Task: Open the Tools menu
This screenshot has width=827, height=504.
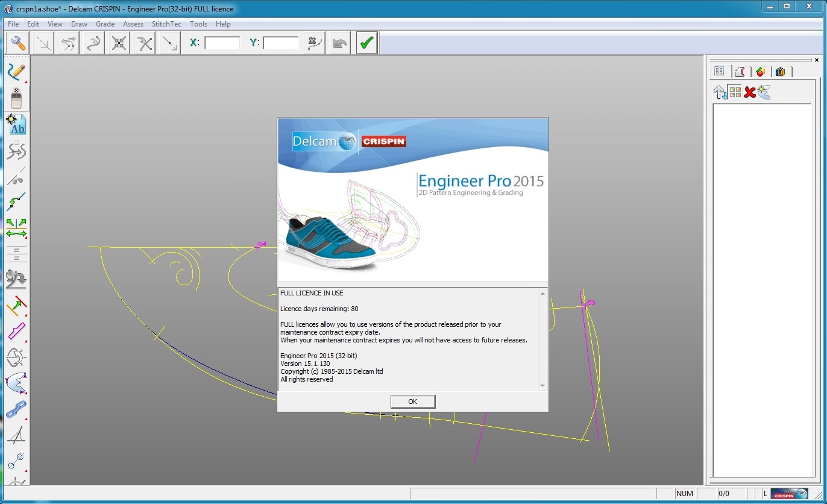Action: click(x=198, y=24)
